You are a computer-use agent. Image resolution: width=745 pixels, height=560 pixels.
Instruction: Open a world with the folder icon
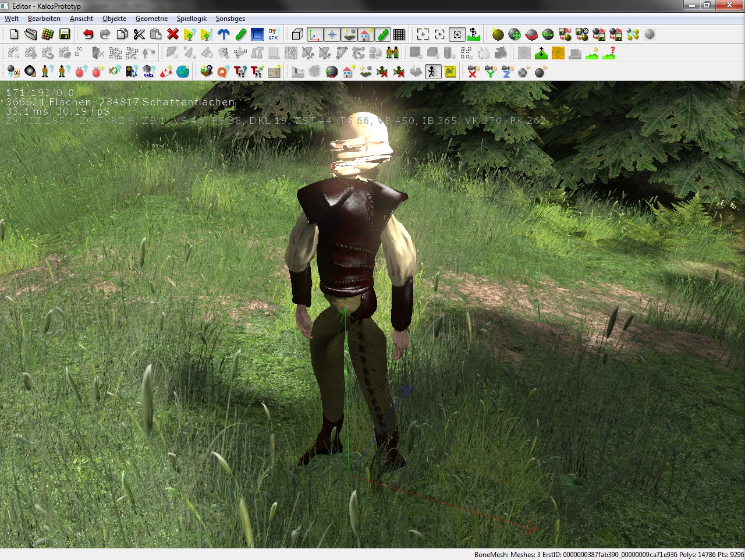tap(31, 34)
